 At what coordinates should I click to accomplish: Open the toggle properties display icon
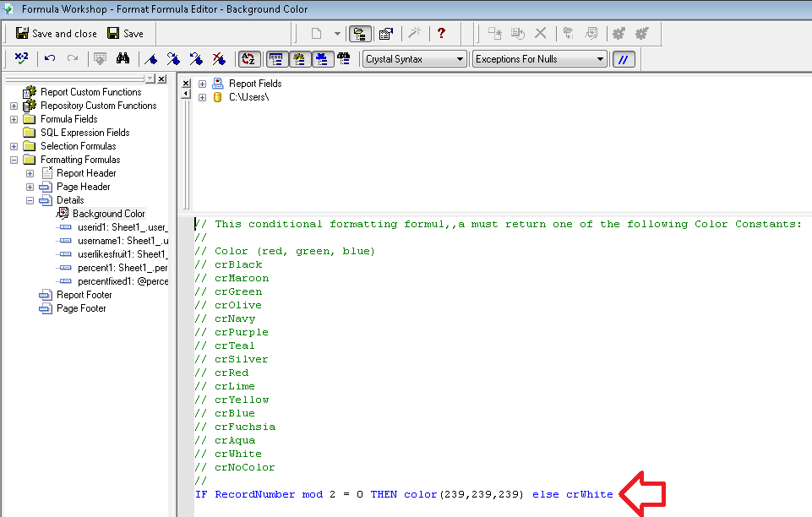click(386, 34)
